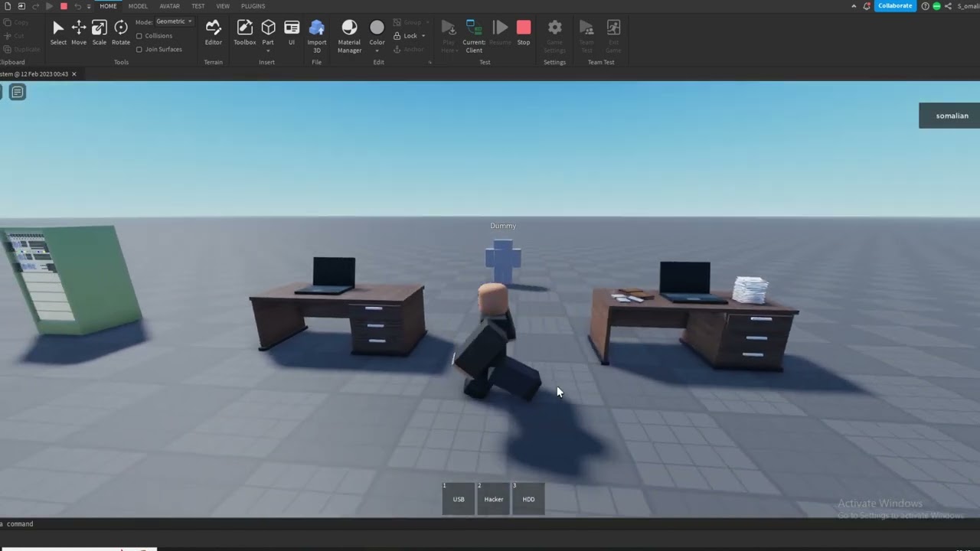Click the share icon near username
980x551 pixels.
tap(948, 6)
